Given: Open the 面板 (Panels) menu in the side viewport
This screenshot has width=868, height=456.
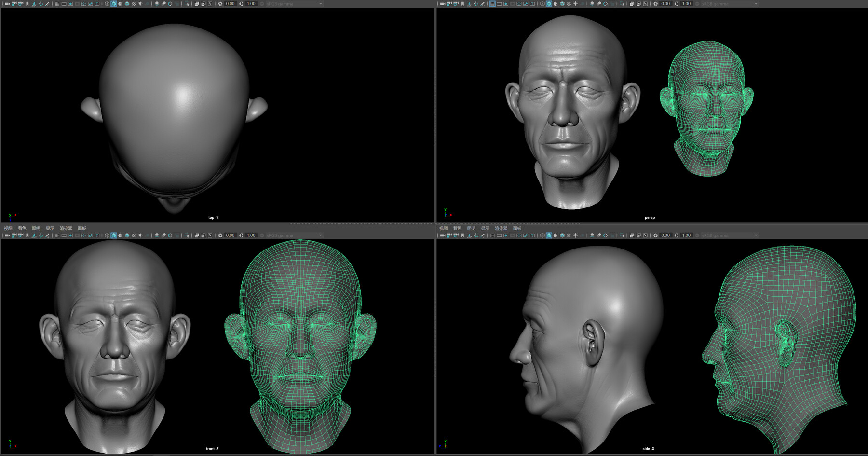Looking at the screenshot, I should point(517,228).
